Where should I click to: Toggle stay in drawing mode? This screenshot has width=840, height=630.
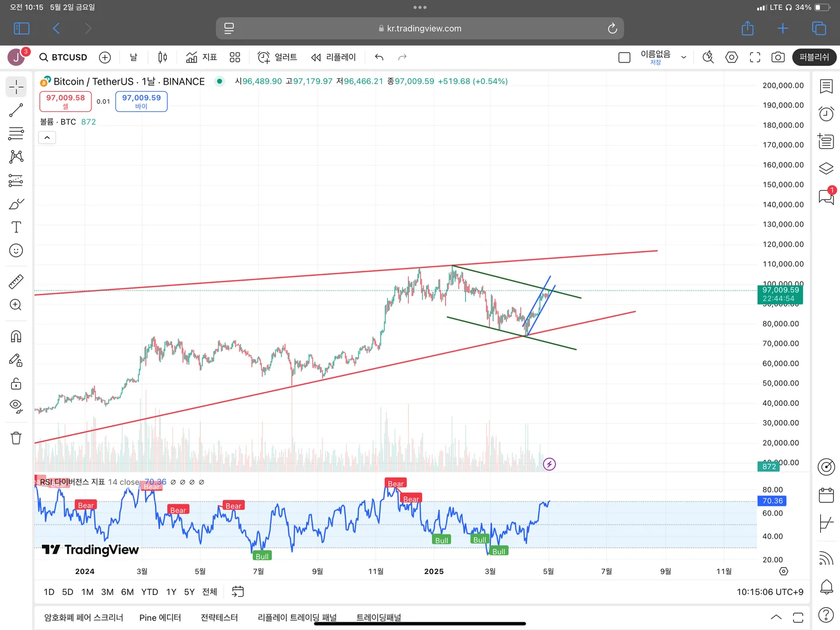16,360
